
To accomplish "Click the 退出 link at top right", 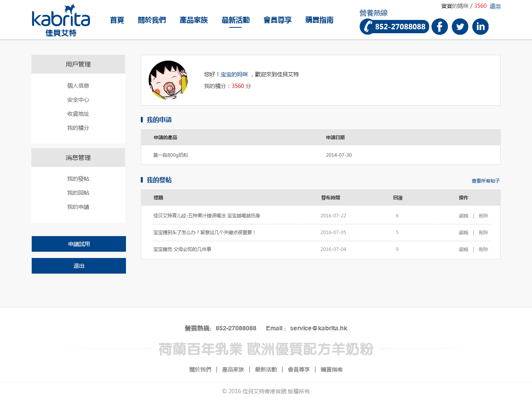I will click(495, 6).
